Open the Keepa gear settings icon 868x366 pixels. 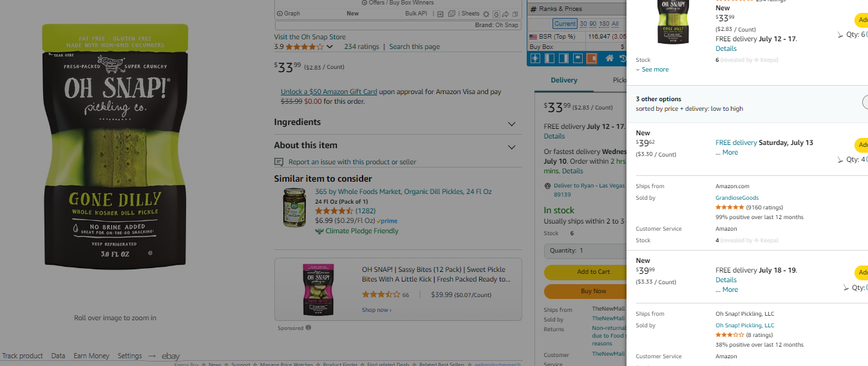486,14
